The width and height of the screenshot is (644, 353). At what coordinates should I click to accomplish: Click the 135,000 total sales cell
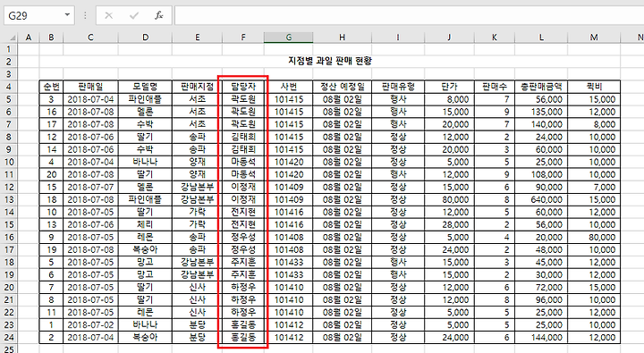click(x=541, y=112)
